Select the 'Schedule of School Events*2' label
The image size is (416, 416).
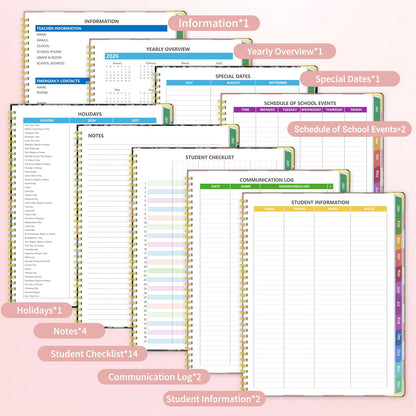point(349,129)
